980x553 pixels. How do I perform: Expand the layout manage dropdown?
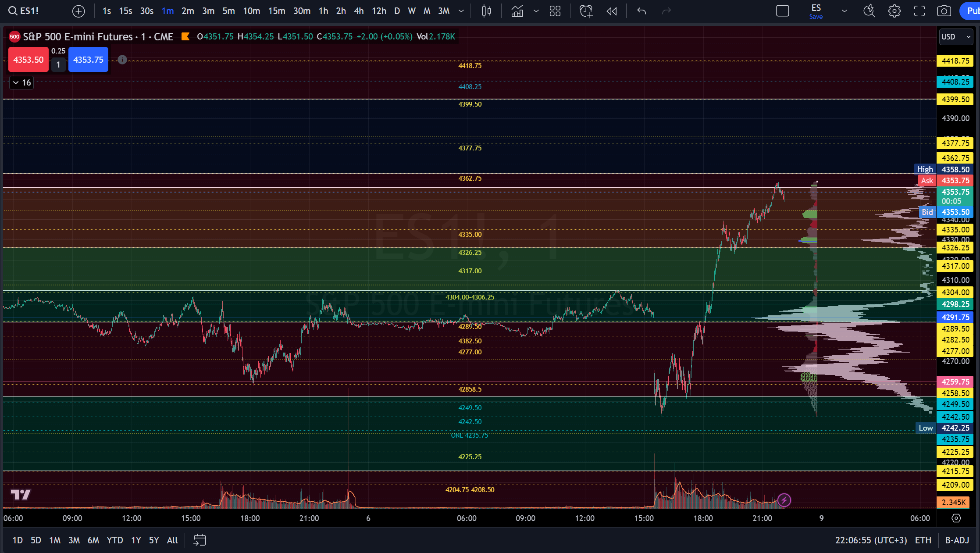coord(844,11)
